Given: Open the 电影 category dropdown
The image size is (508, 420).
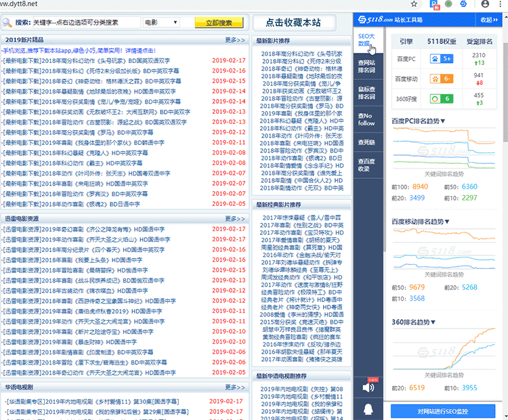Looking at the screenshot, I should coord(161,22).
